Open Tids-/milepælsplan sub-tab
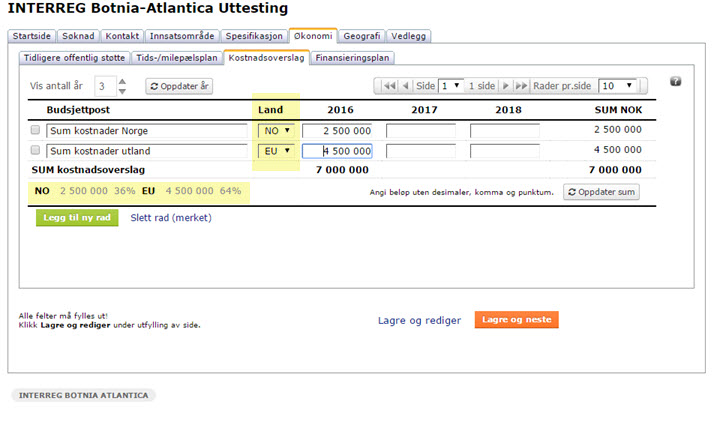The width and height of the screenshot is (717, 422). tap(177, 58)
